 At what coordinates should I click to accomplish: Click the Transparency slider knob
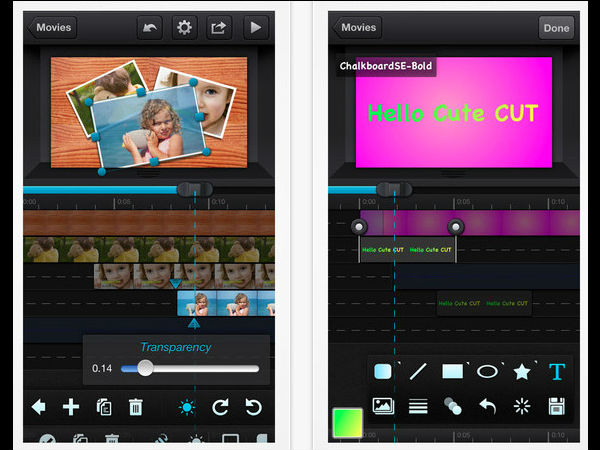tap(145, 368)
